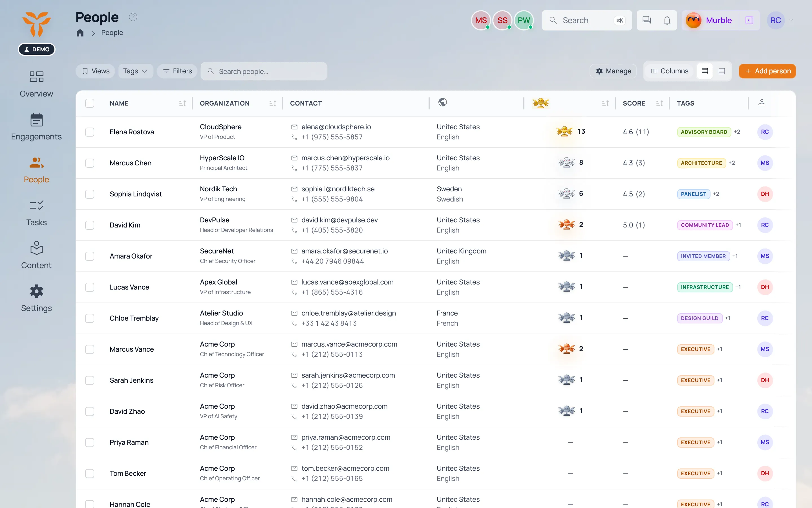
Task: Click the Manage button
Action: [x=613, y=71]
